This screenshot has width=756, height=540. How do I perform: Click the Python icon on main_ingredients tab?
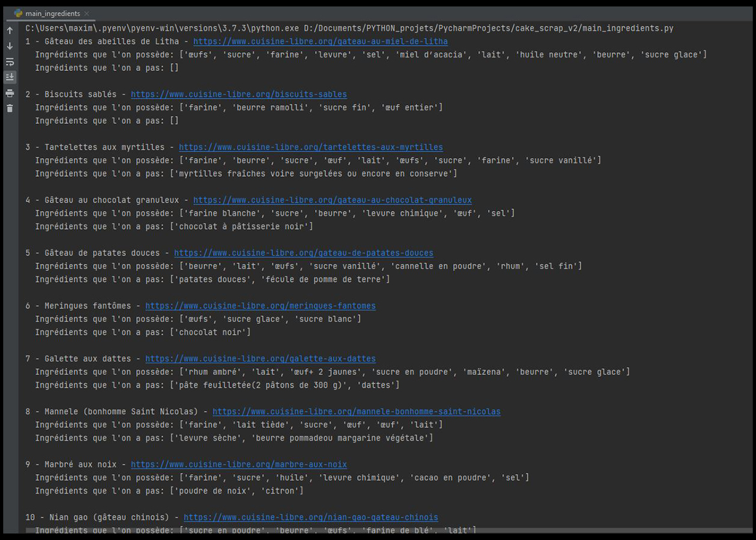pos(19,14)
